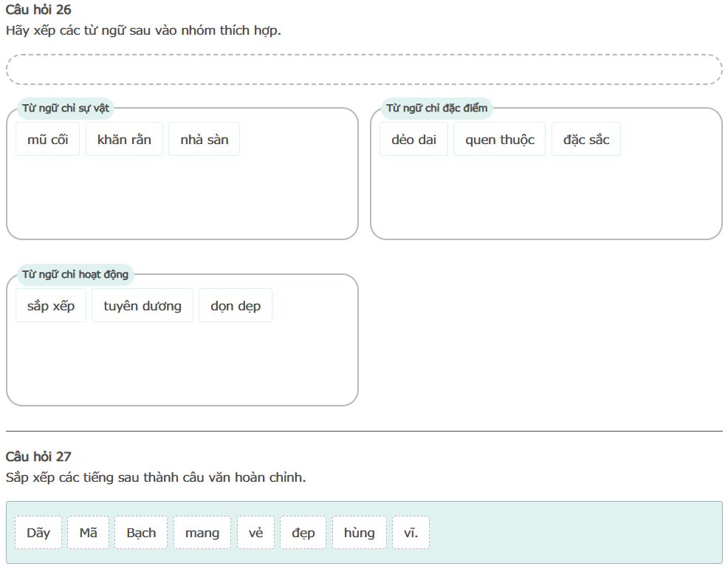
Task: Click the 'Từ ngữ chỉ đặc điểm' group label
Action: click(436, 109)
